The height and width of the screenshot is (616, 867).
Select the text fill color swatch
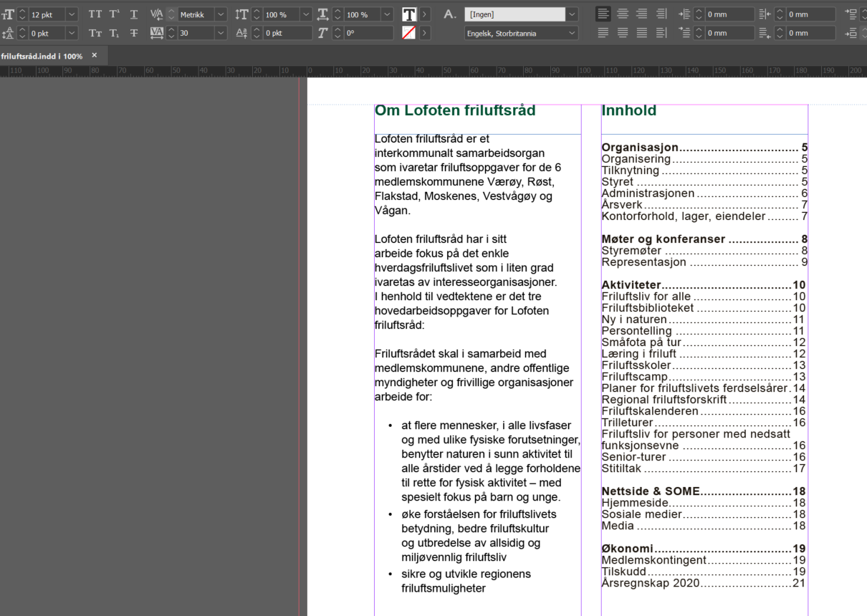[409, 14]
